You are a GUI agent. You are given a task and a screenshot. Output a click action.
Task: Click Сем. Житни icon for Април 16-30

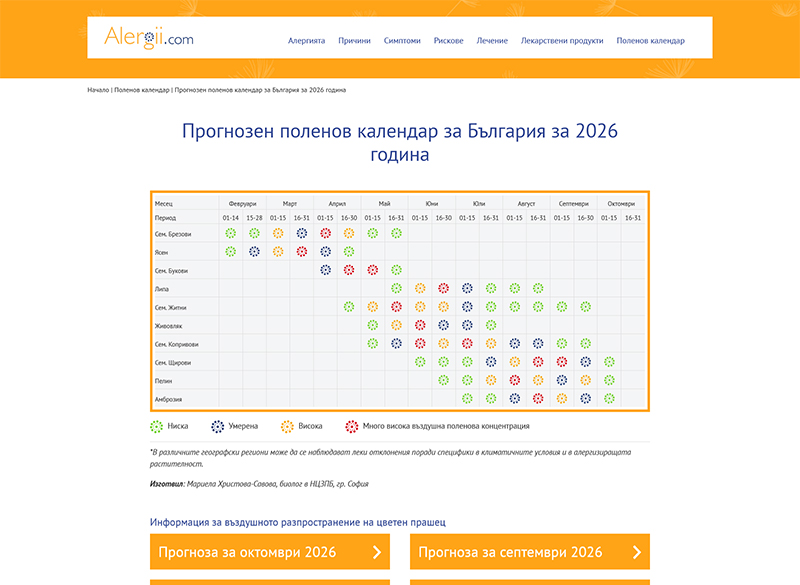click(x=349, y=307)
